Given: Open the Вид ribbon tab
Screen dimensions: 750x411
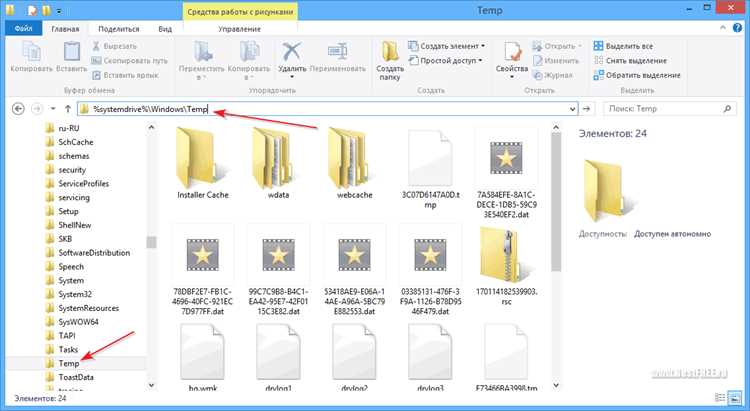Looking at the screenshot, I should 165,29.
